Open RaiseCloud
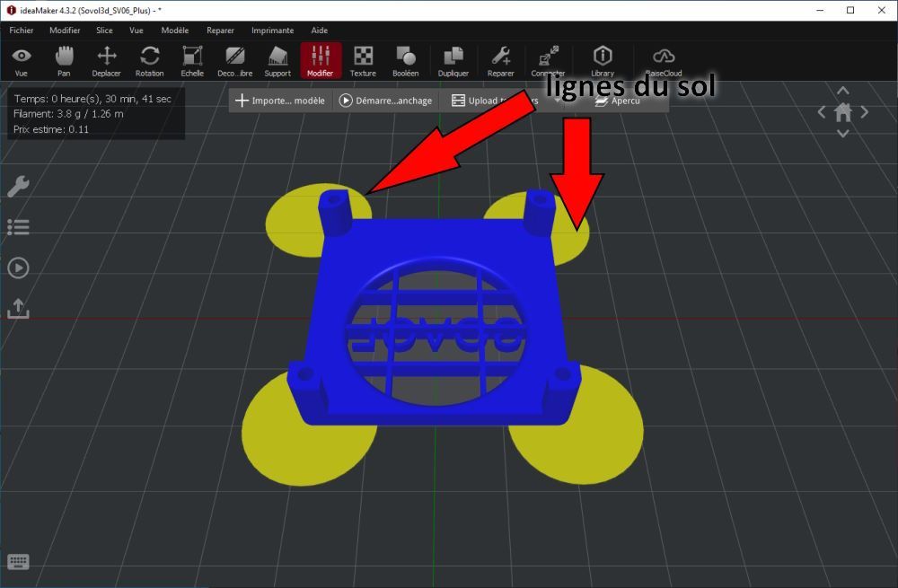 point(664,61)
